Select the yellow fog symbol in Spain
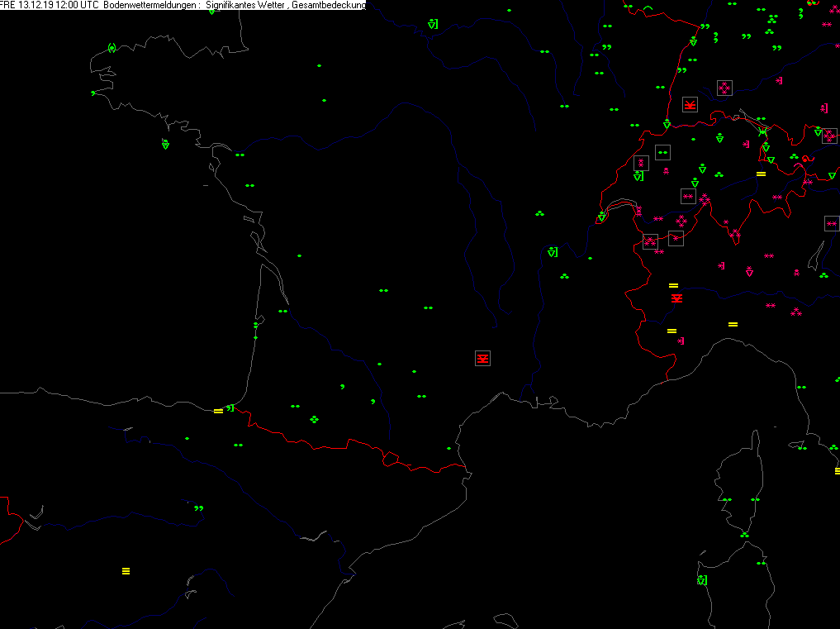Screen dimensions: 840x629 click(x=126, y=570)
